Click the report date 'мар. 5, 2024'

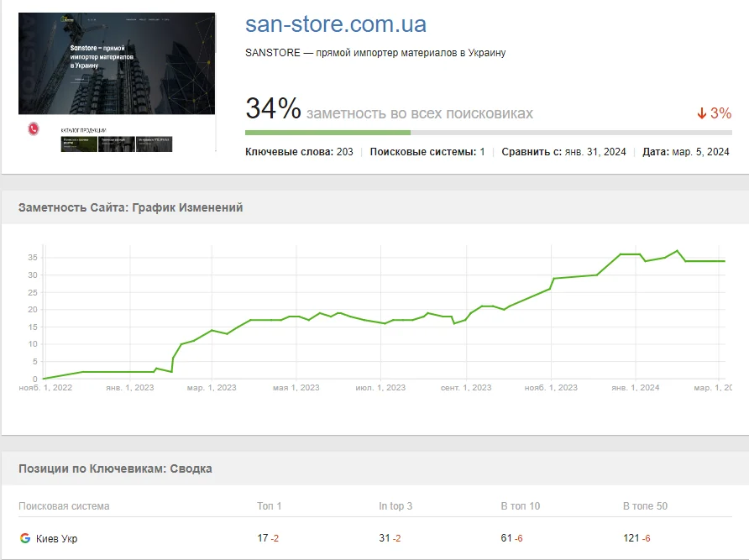coord(701,152)
